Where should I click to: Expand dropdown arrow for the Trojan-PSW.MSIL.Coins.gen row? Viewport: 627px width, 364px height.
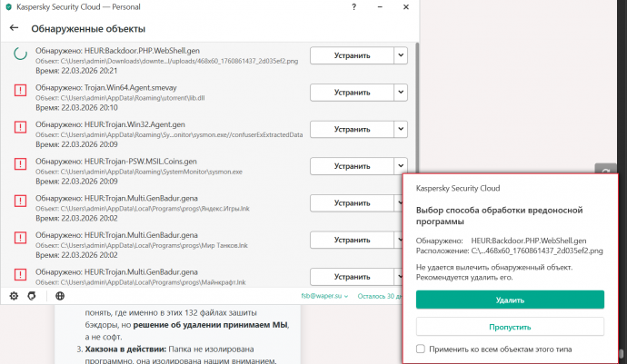point(401,166)
